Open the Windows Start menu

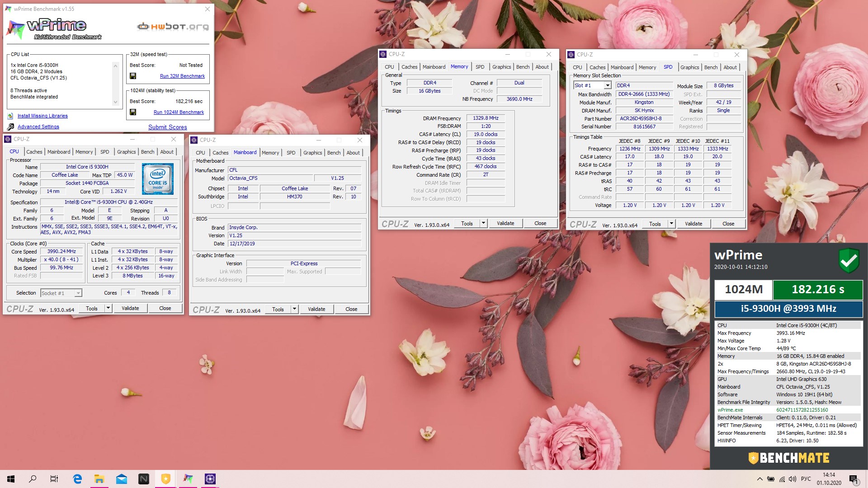click(x=11, y=479)
